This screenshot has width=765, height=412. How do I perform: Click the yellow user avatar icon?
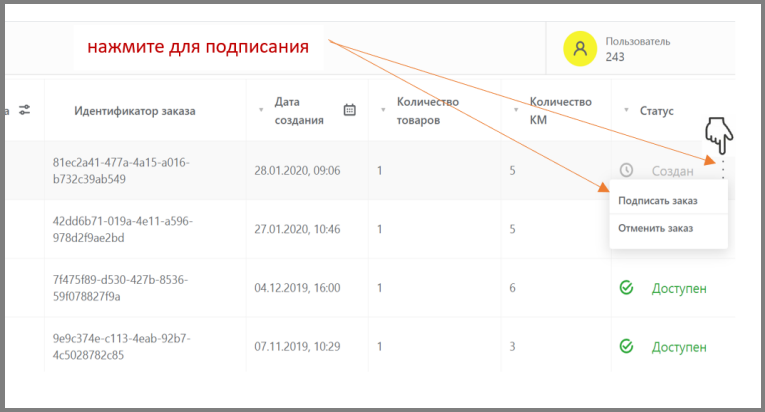580,49
